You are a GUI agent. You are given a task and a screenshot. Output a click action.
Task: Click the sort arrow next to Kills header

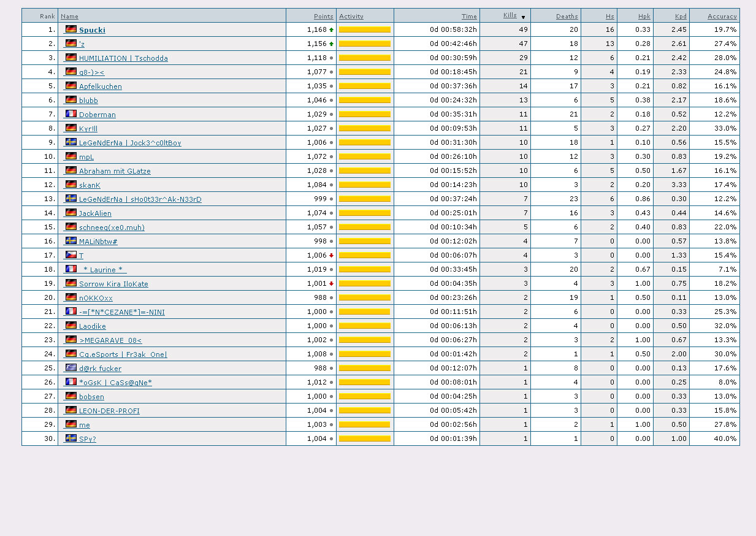(523, 17)
